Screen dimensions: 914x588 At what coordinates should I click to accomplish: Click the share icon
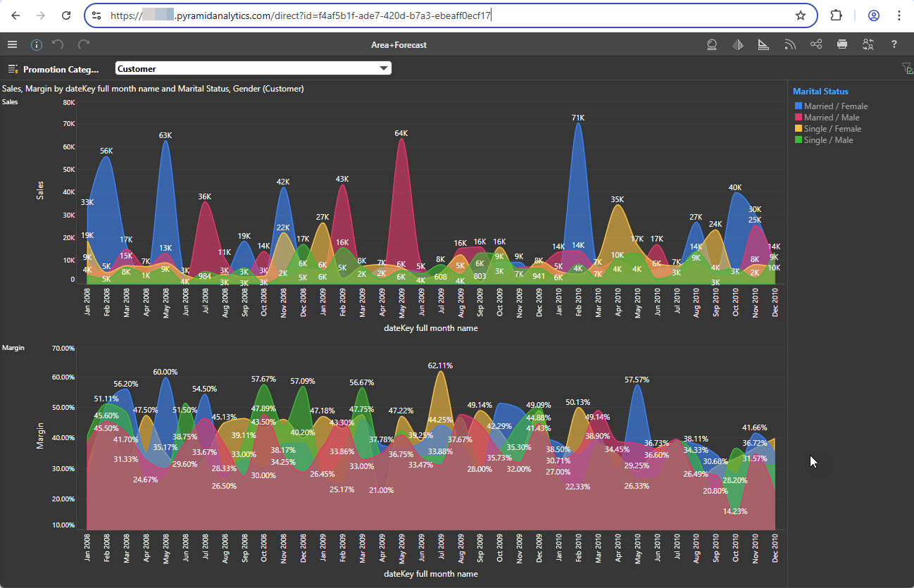coord(816,44)
